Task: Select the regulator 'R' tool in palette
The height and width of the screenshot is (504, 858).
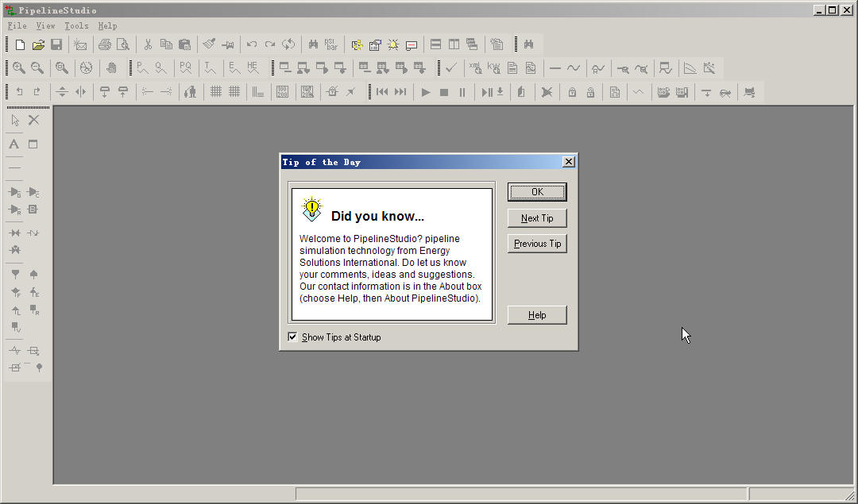Action: tap(15, 210)
